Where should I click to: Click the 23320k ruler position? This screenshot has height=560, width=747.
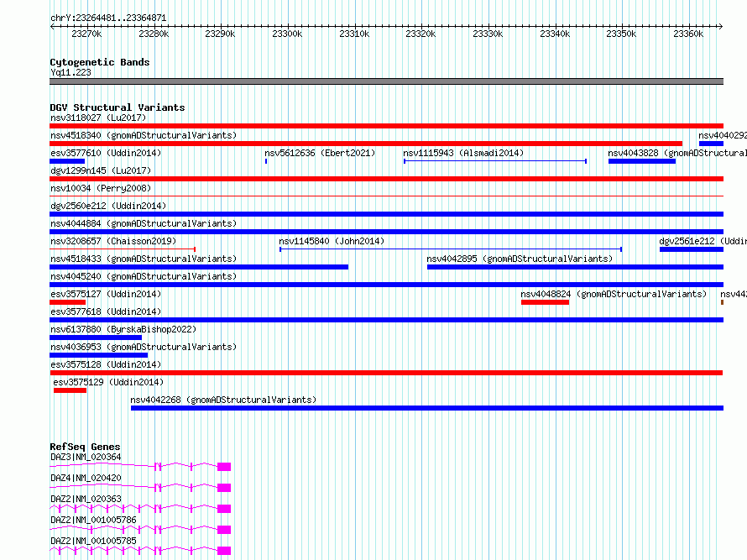click(x=421, y=34)
